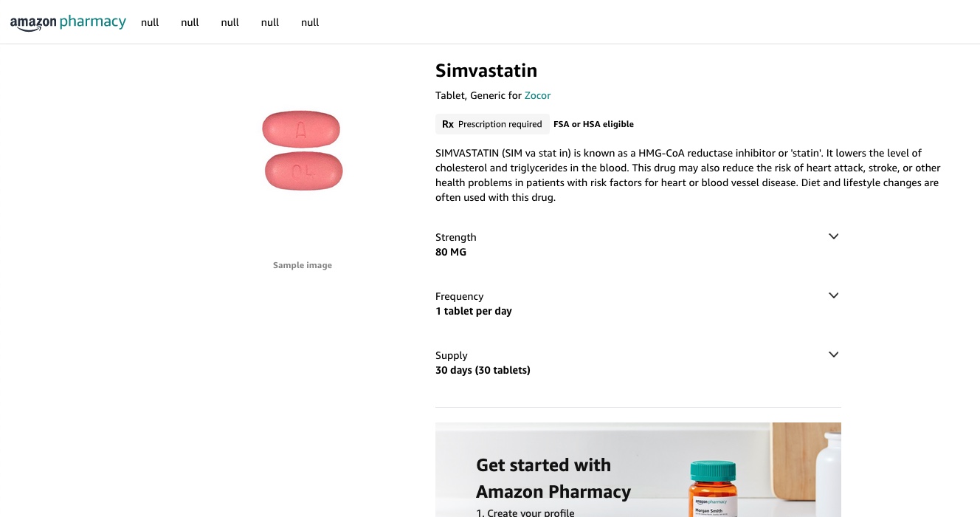Image resolution: width=980 pixels, height=517 pixels.
Task: Click the Rx prescription required badge
Action: (x=491, y=124)
